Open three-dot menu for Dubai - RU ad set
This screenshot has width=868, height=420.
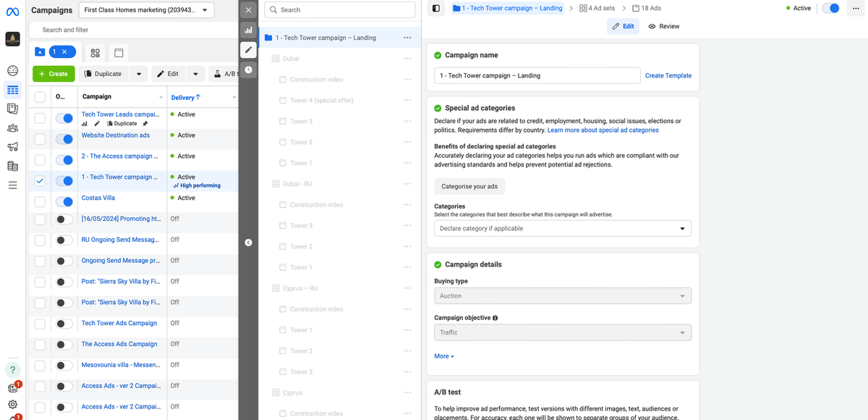click(x=407, y=184)
